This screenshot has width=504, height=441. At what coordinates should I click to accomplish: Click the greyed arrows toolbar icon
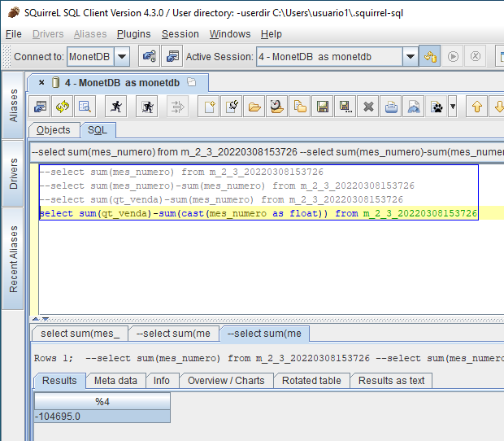(178, 106)
